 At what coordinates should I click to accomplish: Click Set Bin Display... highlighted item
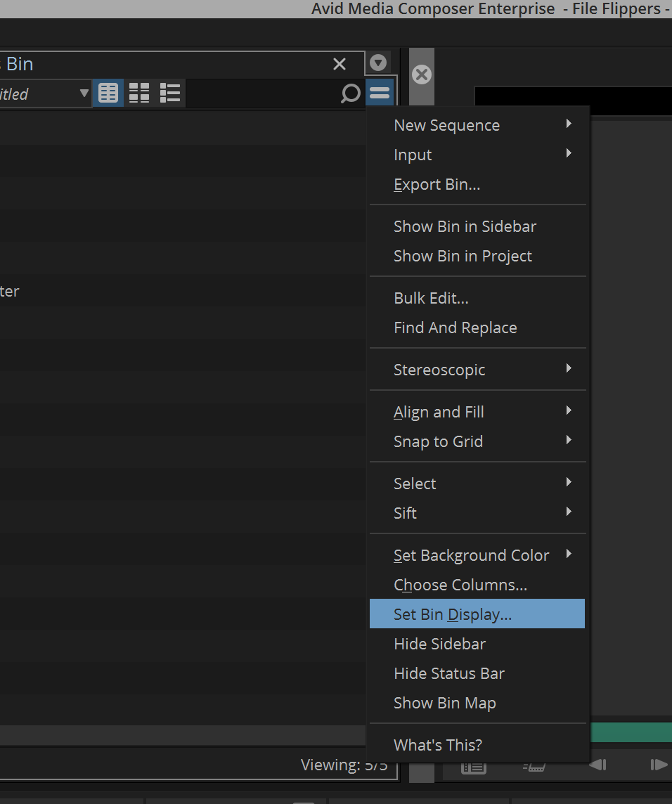click(477, 614)
